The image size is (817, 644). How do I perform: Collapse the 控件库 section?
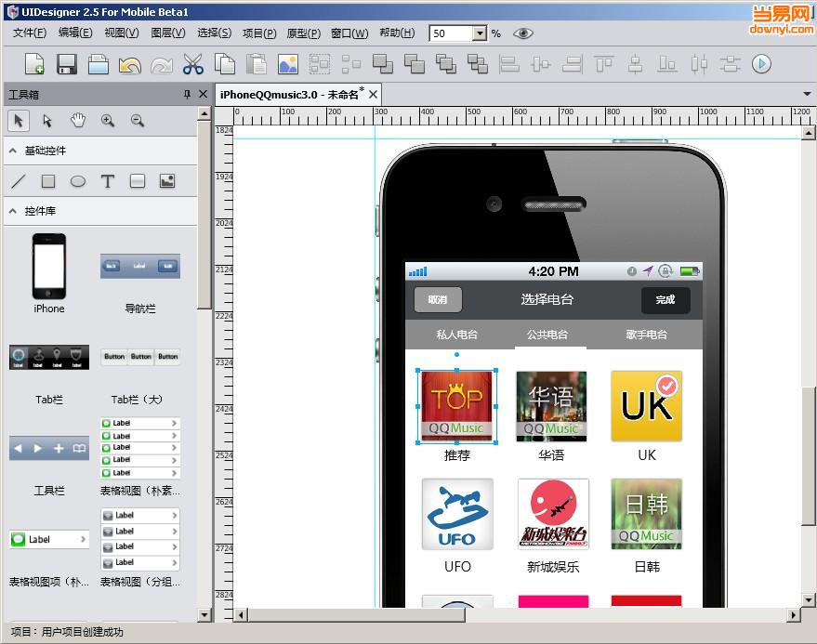click(13, 211)
